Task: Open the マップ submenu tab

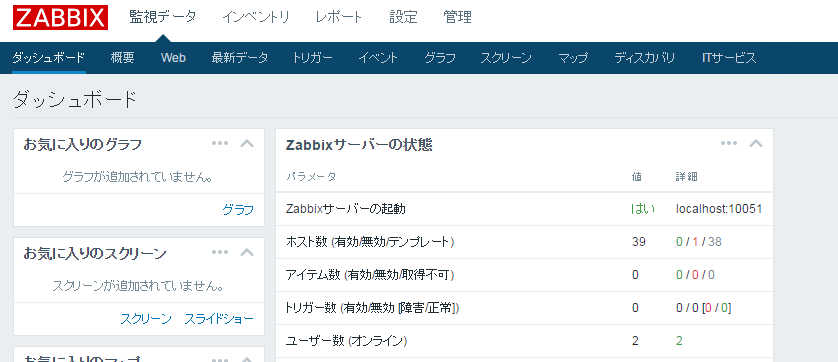Action: coord(573,58)
